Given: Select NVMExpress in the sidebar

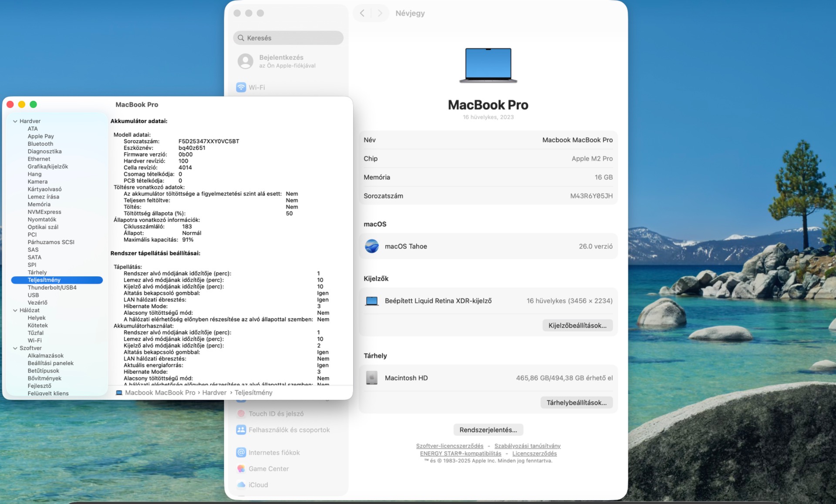Looking at the screenshot, I should click(44, 212).
